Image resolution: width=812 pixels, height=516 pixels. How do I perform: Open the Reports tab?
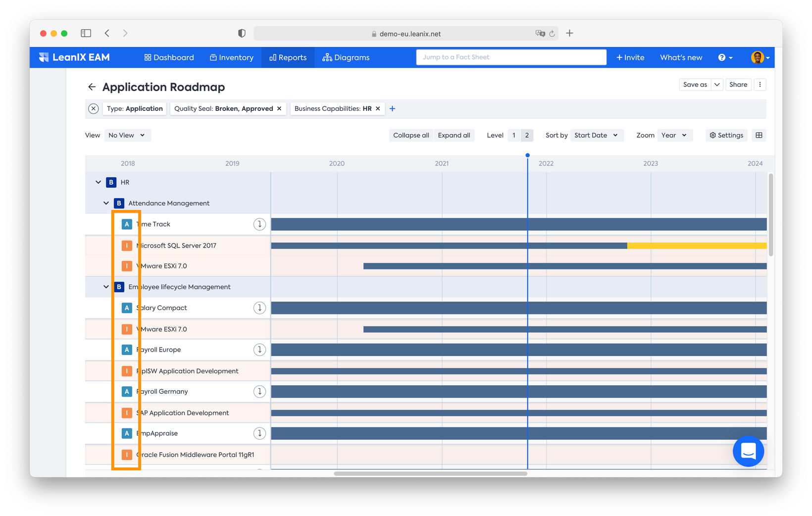pos(288,57)
